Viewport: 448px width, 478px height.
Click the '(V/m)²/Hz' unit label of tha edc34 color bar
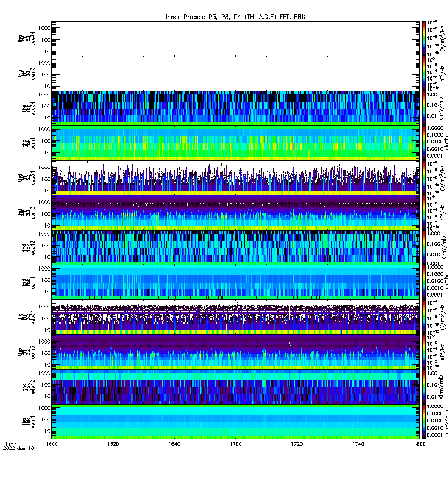click(443, 39)
